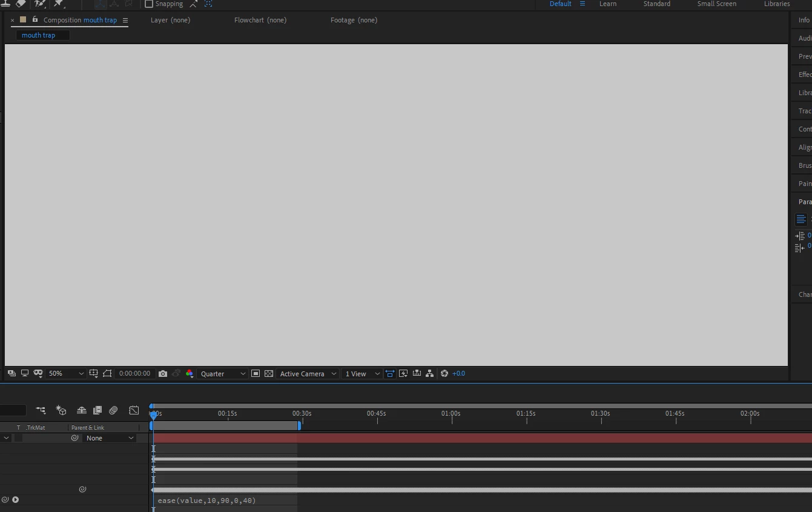Switch to the Libraries workspace
Screen dimensions: 812x512
(x=777, y=4)
